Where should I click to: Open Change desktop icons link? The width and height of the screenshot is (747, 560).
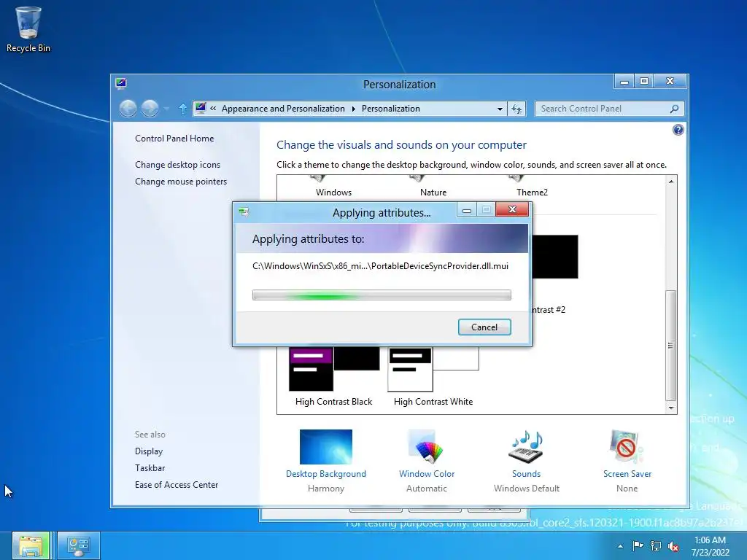coord(178,165)
